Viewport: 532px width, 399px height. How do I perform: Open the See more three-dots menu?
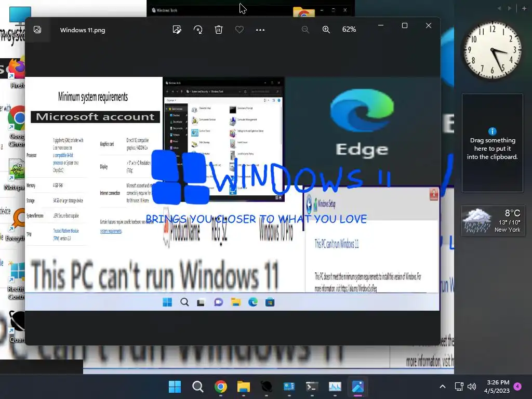260,30
